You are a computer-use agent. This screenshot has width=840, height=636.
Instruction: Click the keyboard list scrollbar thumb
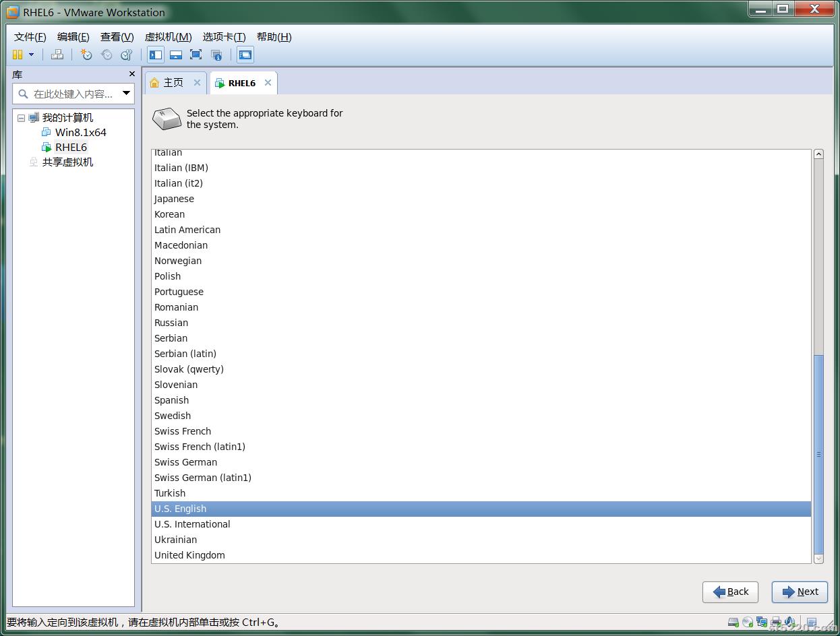(x=818, y=454)
